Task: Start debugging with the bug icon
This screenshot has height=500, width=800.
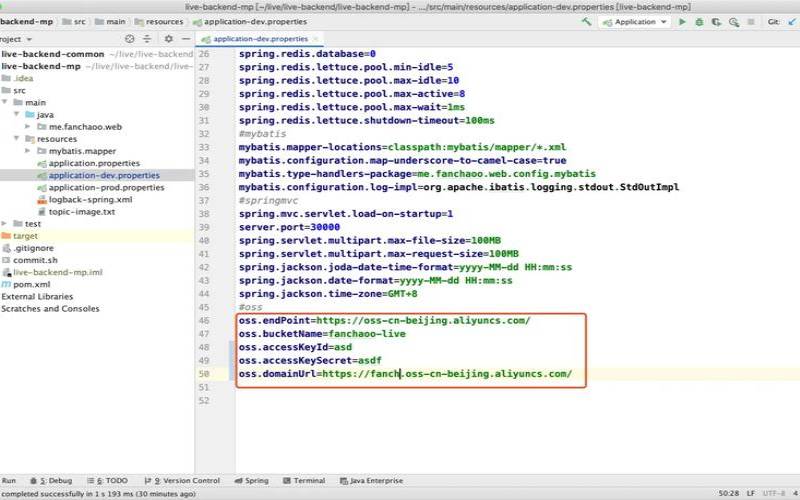Action: pyautogui.click(x=699, y=22)
